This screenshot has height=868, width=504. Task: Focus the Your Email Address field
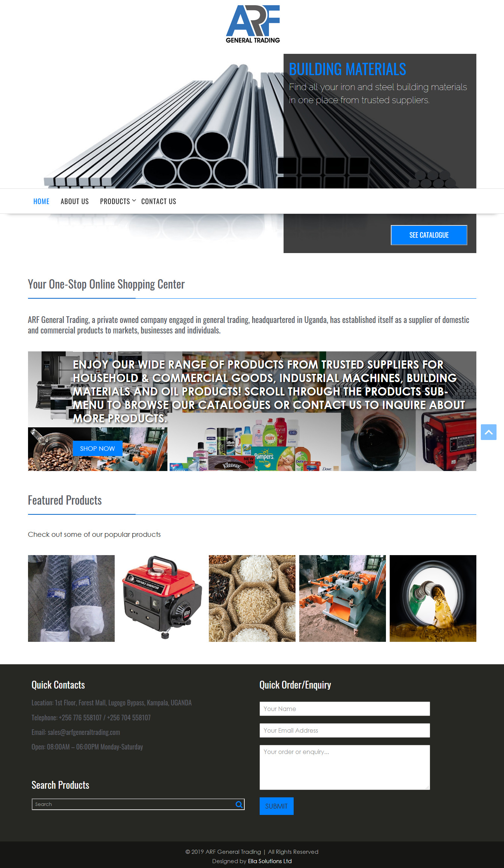click(345, 730)
